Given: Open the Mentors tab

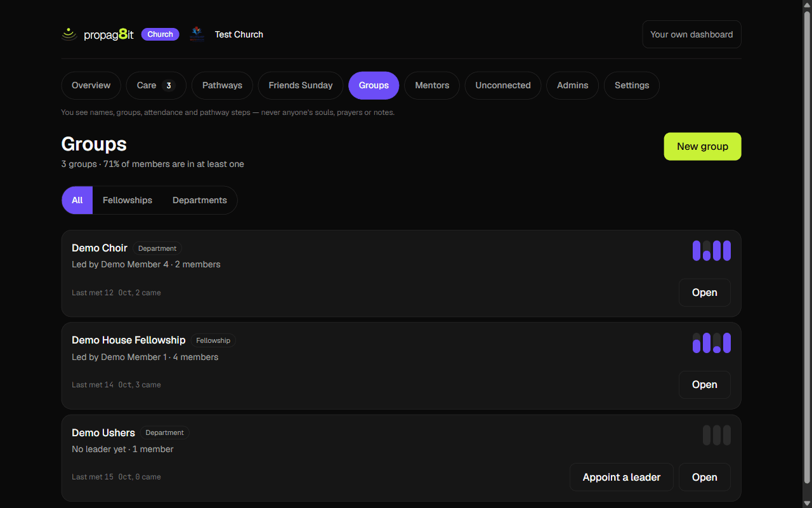Looking at the screenshot, I should click(x=432, y=85).
